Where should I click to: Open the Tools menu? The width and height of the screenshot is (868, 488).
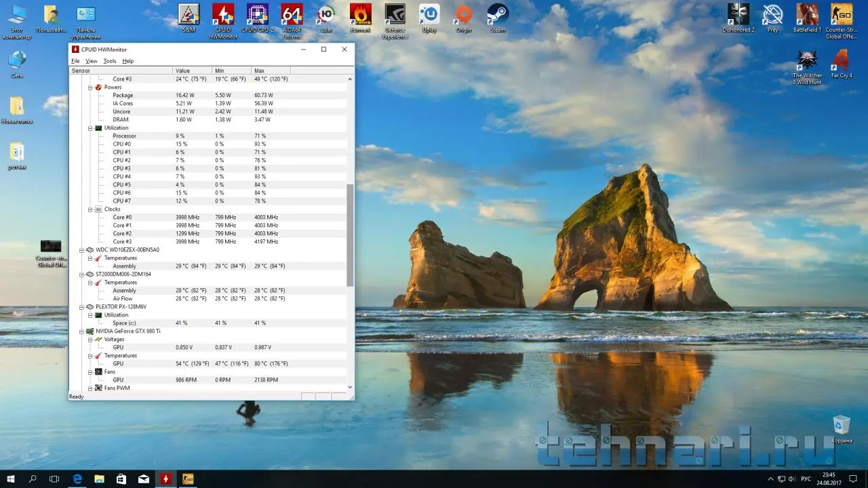109,61
